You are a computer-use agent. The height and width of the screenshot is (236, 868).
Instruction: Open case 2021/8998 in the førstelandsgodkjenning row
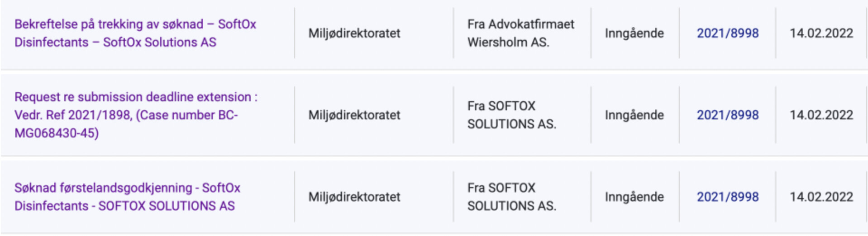727,197
